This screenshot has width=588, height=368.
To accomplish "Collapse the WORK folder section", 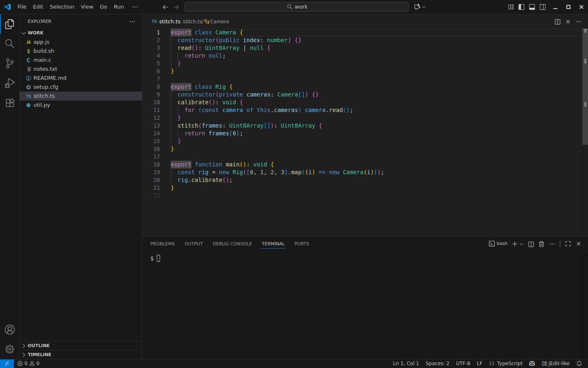I will (x=80, y=33).
